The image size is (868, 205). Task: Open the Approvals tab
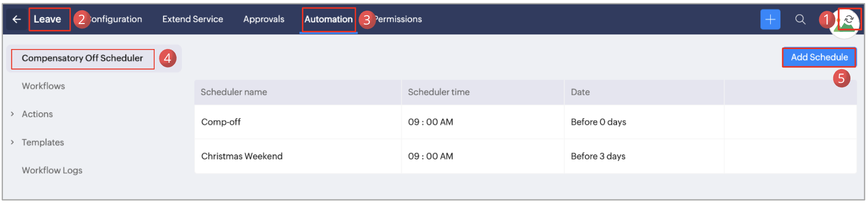click(x=264, y=20)
